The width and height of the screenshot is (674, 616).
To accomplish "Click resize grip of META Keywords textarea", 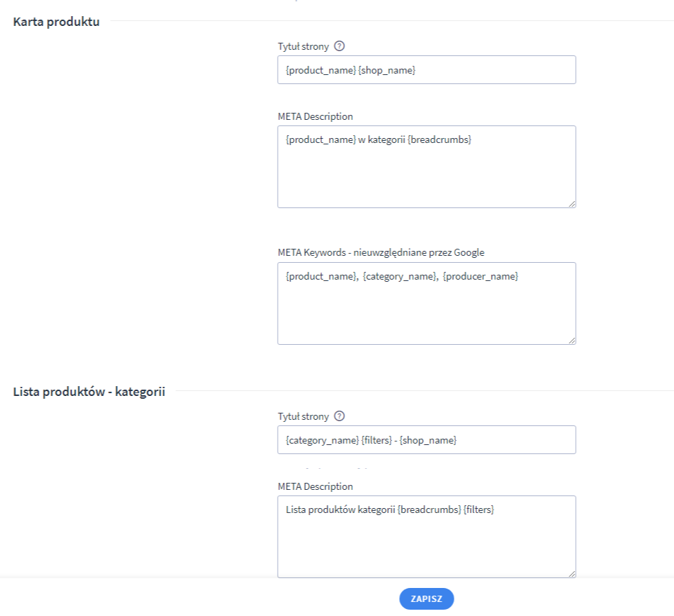I will pyautogui.click(x=572, y=340).
